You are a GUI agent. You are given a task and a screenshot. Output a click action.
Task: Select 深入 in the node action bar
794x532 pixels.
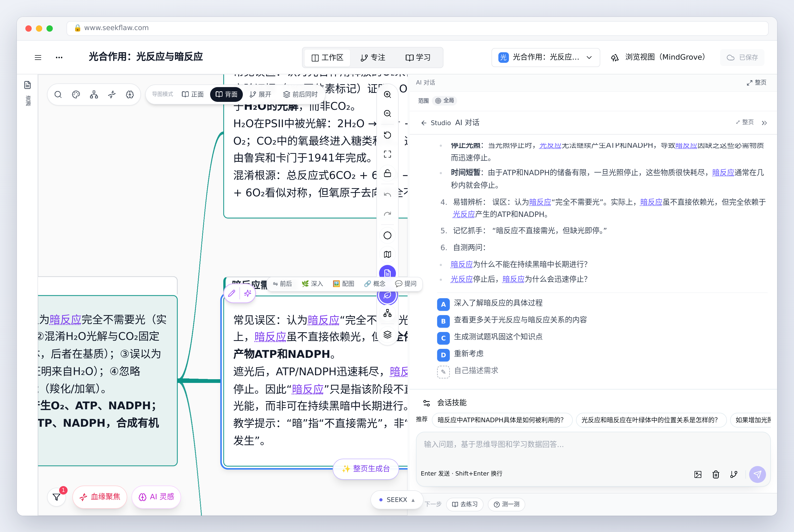pos(313,284)
